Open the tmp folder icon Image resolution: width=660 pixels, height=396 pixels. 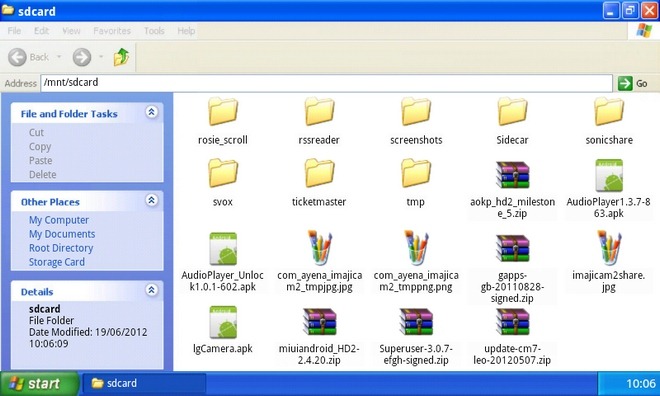416,173
